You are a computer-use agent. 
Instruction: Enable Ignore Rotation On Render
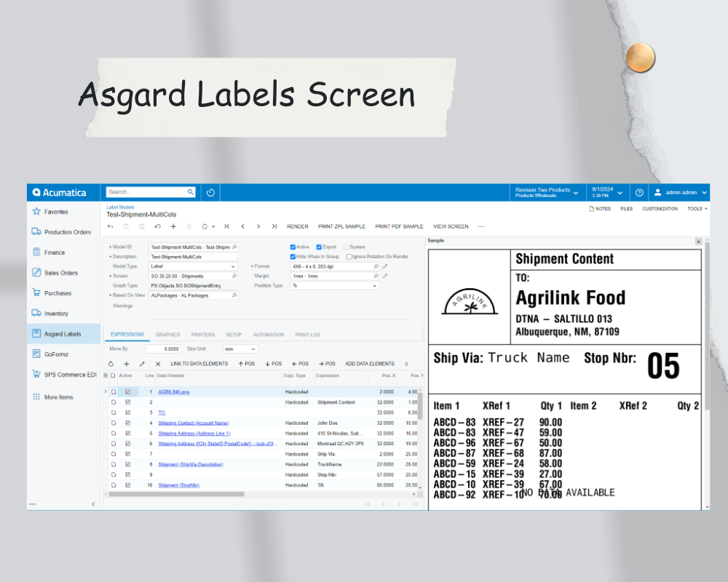349,257
